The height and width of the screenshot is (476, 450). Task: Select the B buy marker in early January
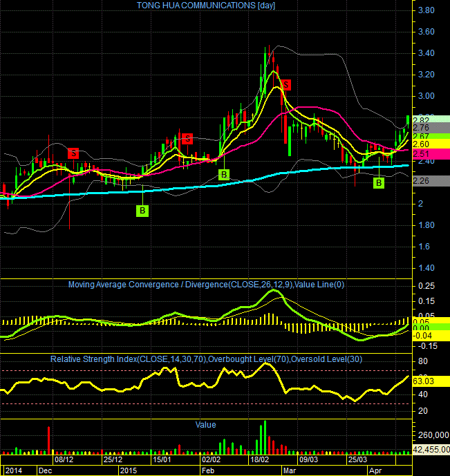(x=142, y=211)
